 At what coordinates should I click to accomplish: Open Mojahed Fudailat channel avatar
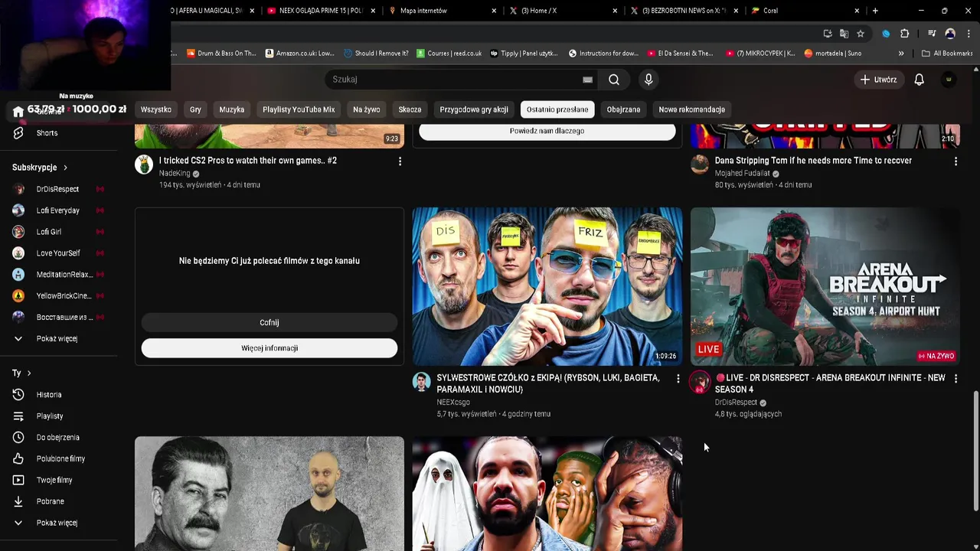coord(700,165)
